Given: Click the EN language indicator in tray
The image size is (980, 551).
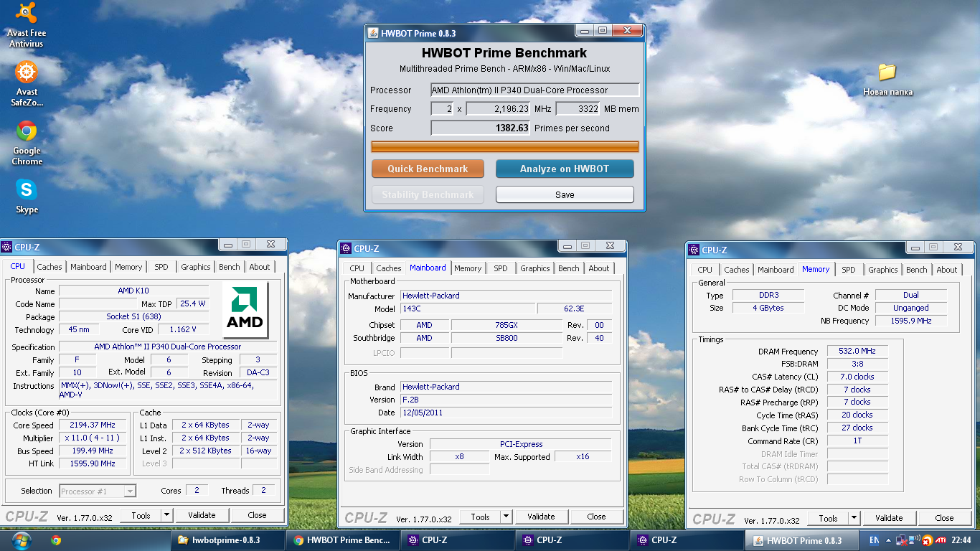Looking at the screenshot, I should pyautogui.click(x=873, y=540).
